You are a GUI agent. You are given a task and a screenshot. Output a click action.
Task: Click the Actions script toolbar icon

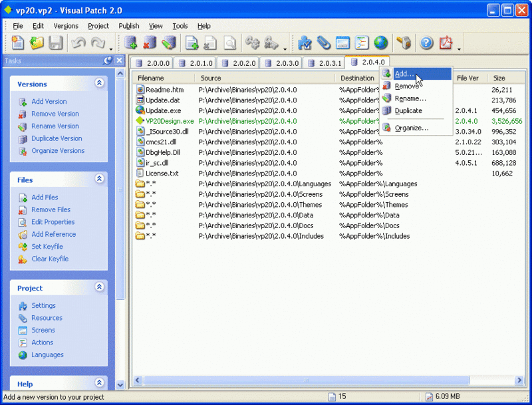tap(362, 43)
